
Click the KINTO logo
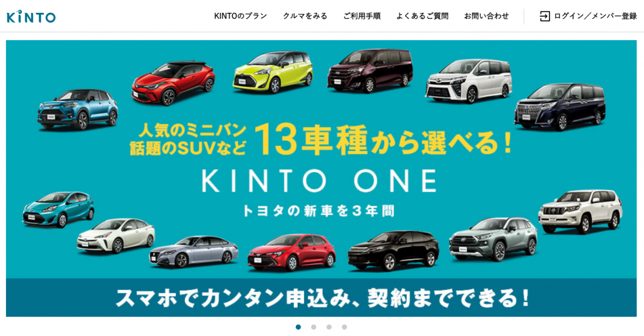pos(31,17)
